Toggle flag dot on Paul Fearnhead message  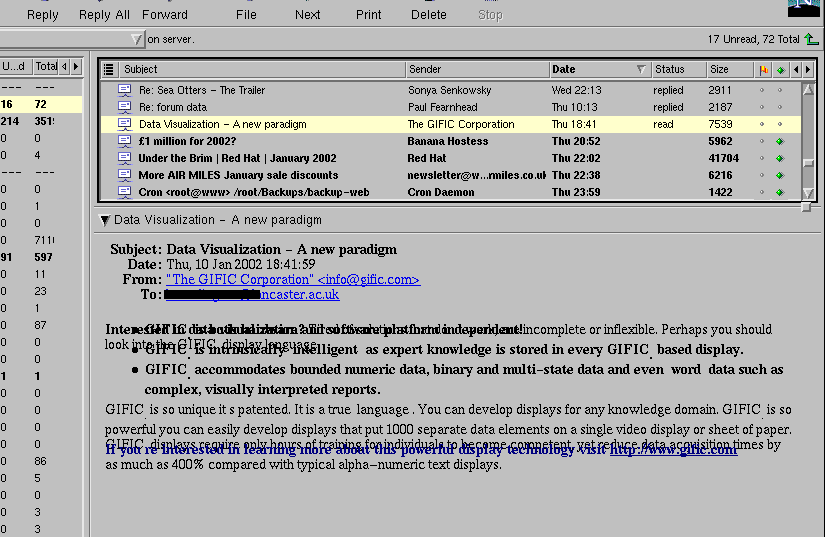point(762,107)
